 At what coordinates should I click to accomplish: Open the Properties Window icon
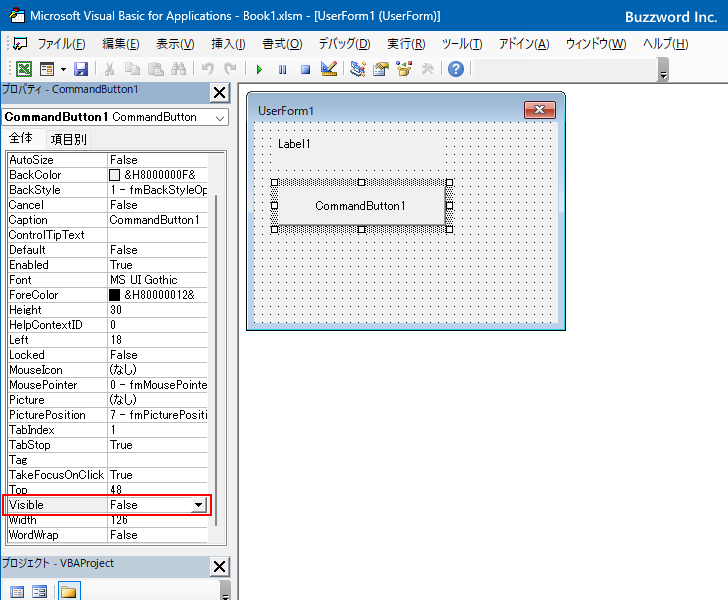pyautogui.click(x=381, y=69)
